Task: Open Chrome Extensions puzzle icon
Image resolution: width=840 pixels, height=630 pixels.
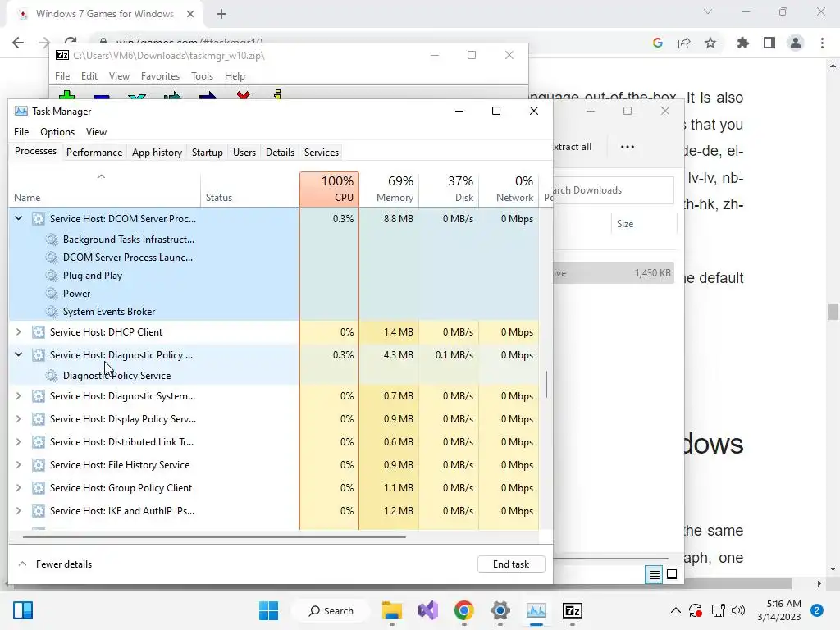Action: 742,43
